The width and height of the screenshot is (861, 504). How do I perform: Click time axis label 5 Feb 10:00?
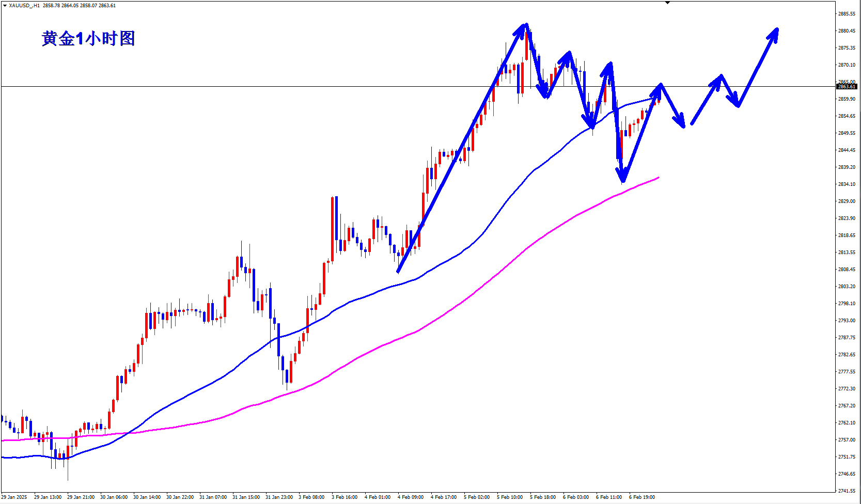[510, 497]
